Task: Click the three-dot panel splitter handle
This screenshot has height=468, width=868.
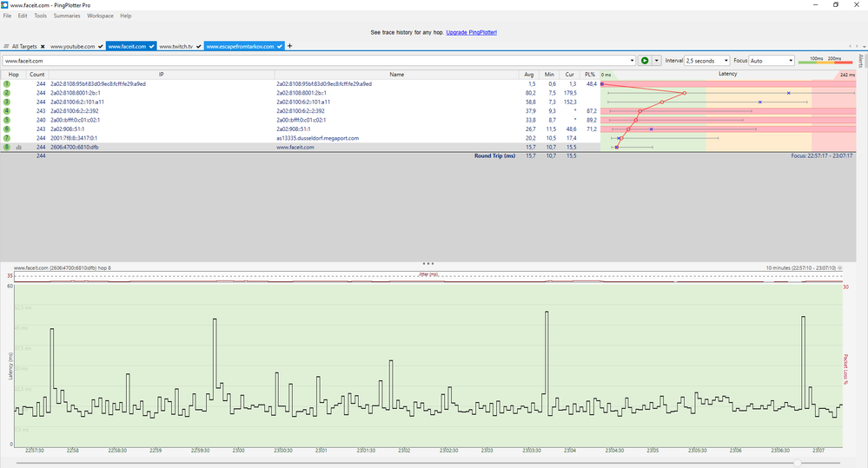Action: pyautogui.click(x=427, y=263)
